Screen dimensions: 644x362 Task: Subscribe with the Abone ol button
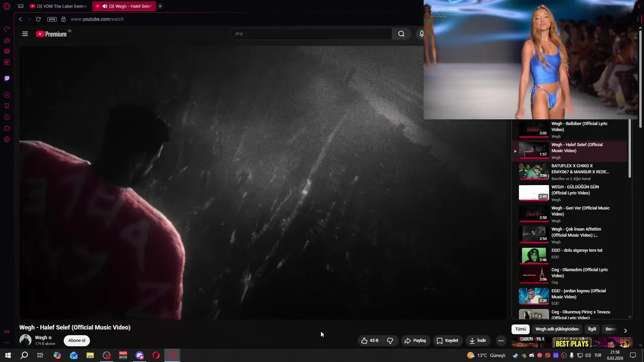77,340
